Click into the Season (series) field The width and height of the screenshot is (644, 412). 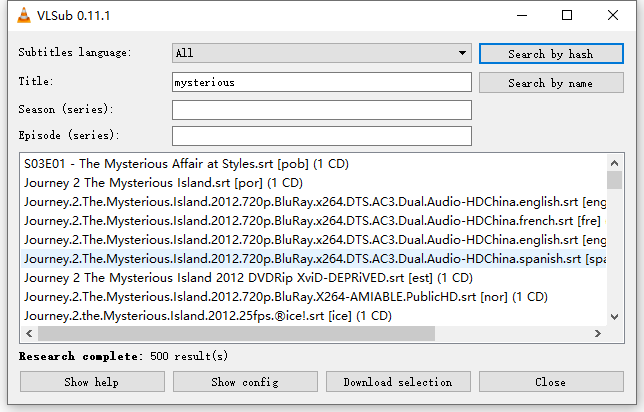(322, 110)
